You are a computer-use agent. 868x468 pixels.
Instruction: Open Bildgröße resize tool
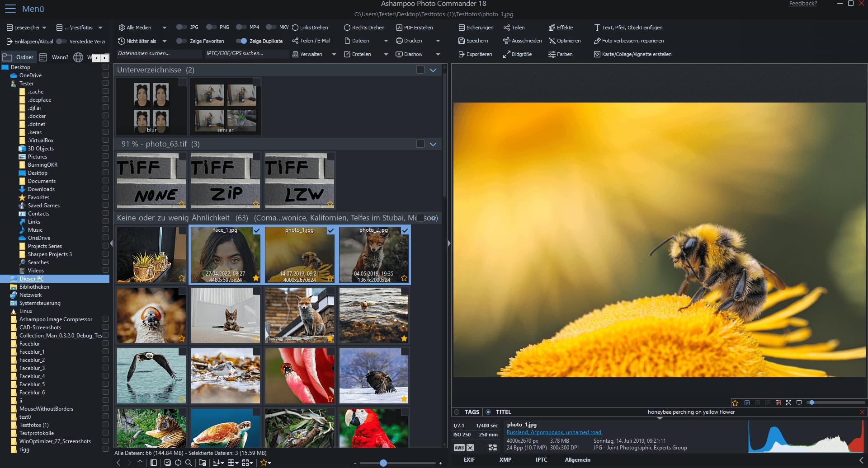tap(518, 54)
